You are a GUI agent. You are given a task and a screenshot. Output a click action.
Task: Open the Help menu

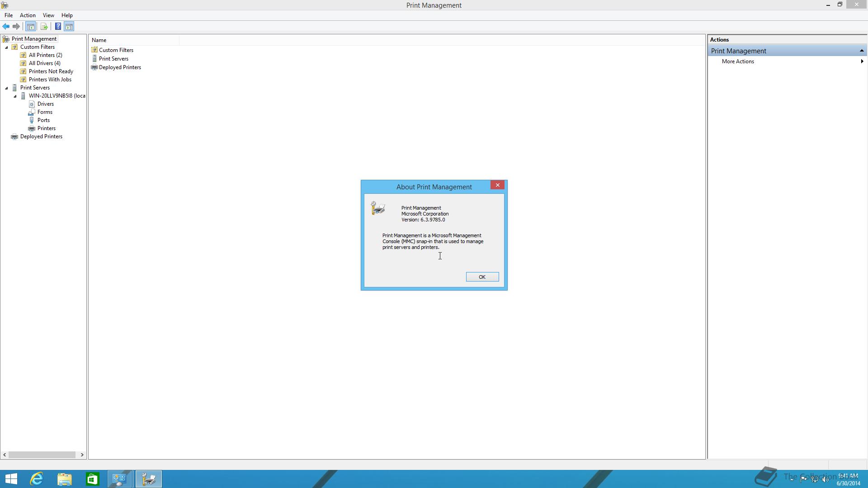(x=67, y=15)
